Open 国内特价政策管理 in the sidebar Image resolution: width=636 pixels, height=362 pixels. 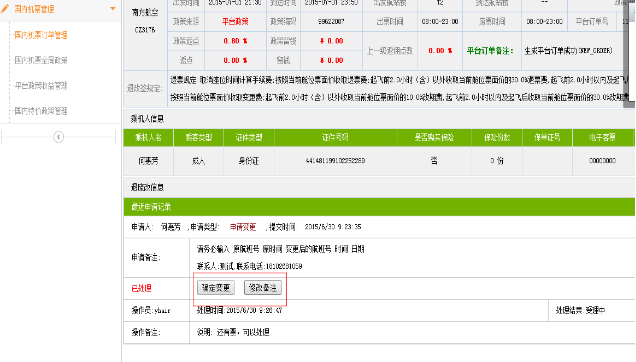click(x=41, y=111)
